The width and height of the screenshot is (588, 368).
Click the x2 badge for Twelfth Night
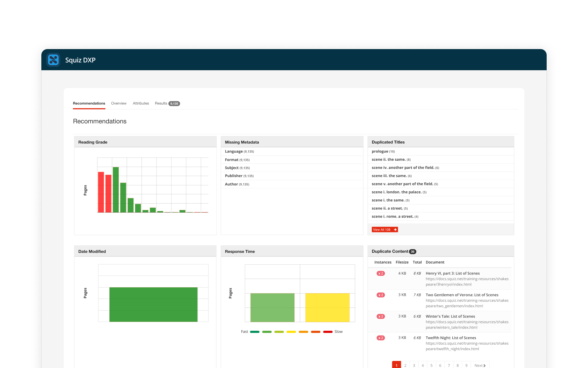[x=381, y=338]
